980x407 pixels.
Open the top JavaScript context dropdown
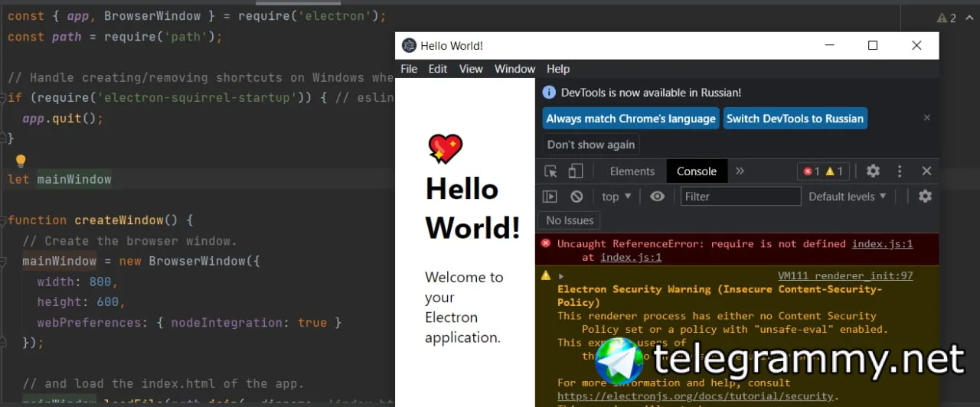[616, 197]
